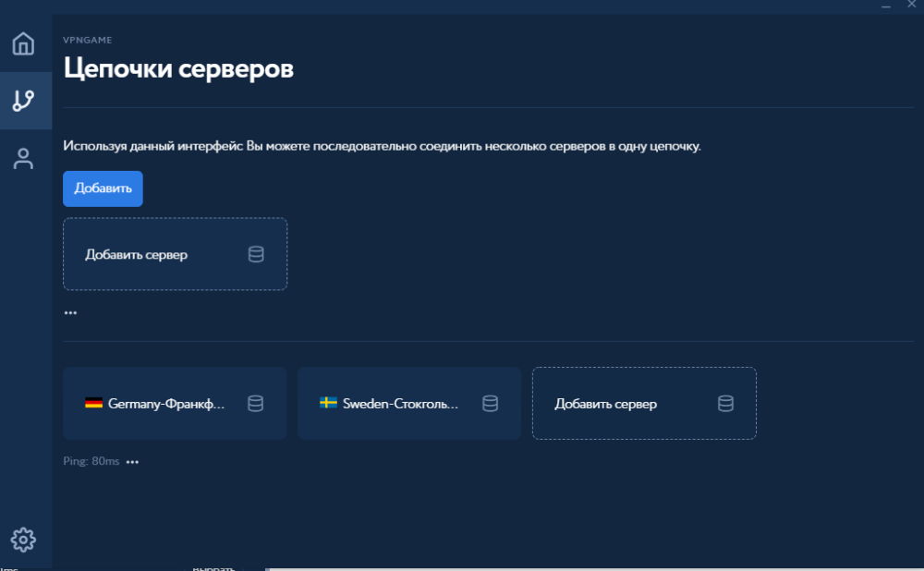924x571 pixels.
Task: Click database icon in the top empty chain card
Action: point(256,254)
